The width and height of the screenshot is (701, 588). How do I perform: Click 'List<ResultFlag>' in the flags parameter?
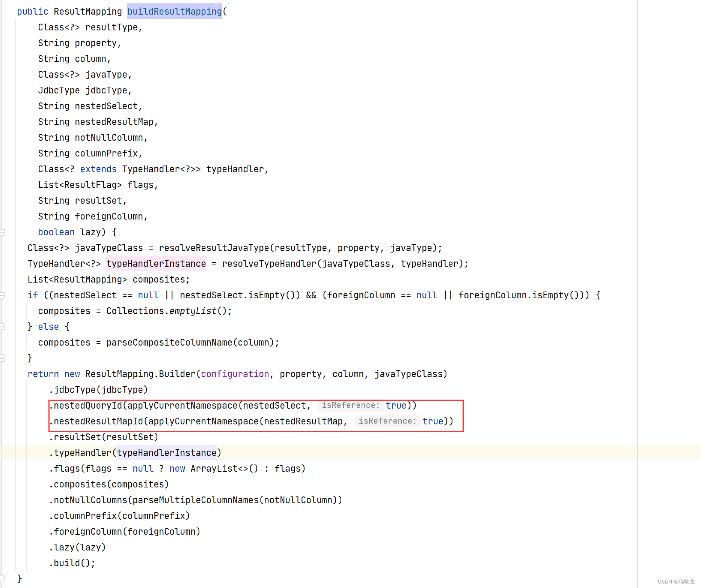(80, 185)
